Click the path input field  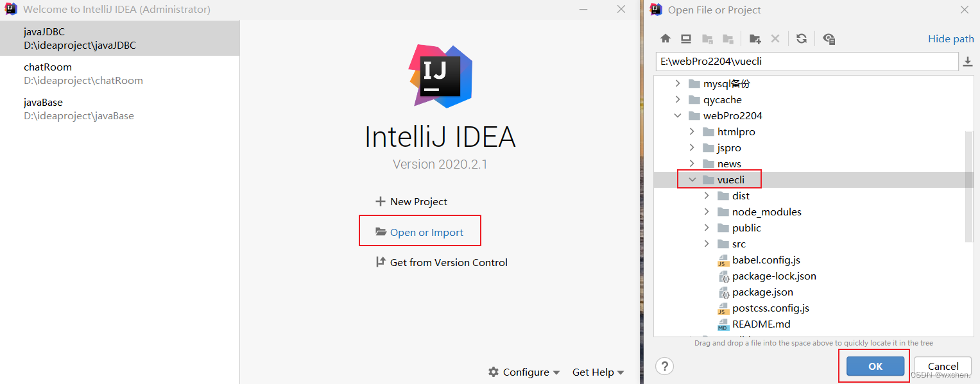click(x=807, y=62)
